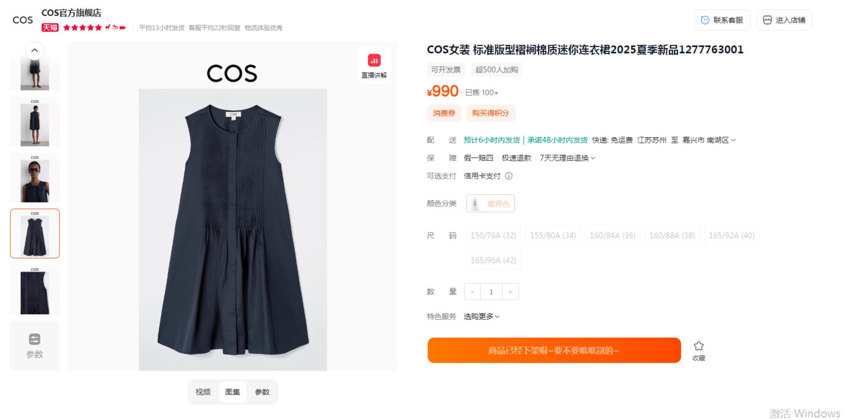Expand the 7天无理由退换 guarantee details
The width and height of the screenshot is (868, 420).
[567, 158]
